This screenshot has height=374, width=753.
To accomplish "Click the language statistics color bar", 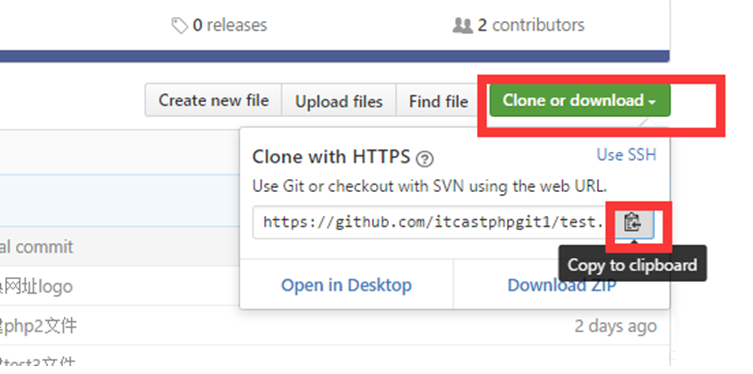I will coord(335,56).
